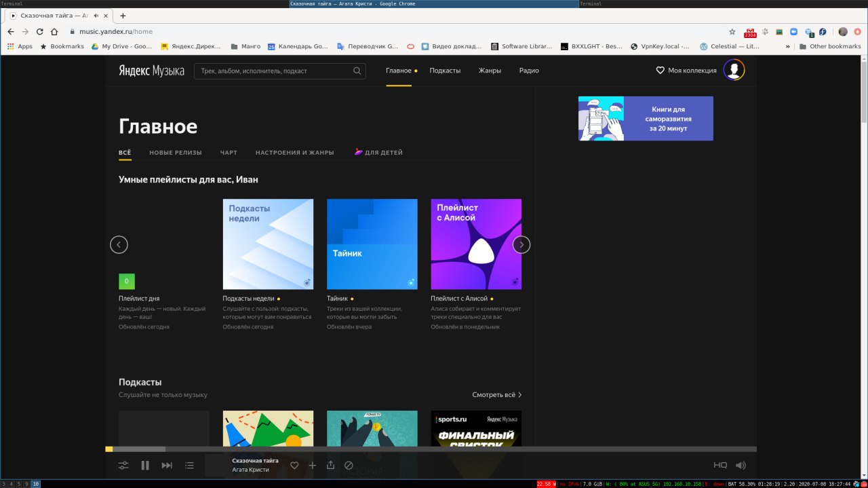Select the ВСЁ tab

click(125, 153)
